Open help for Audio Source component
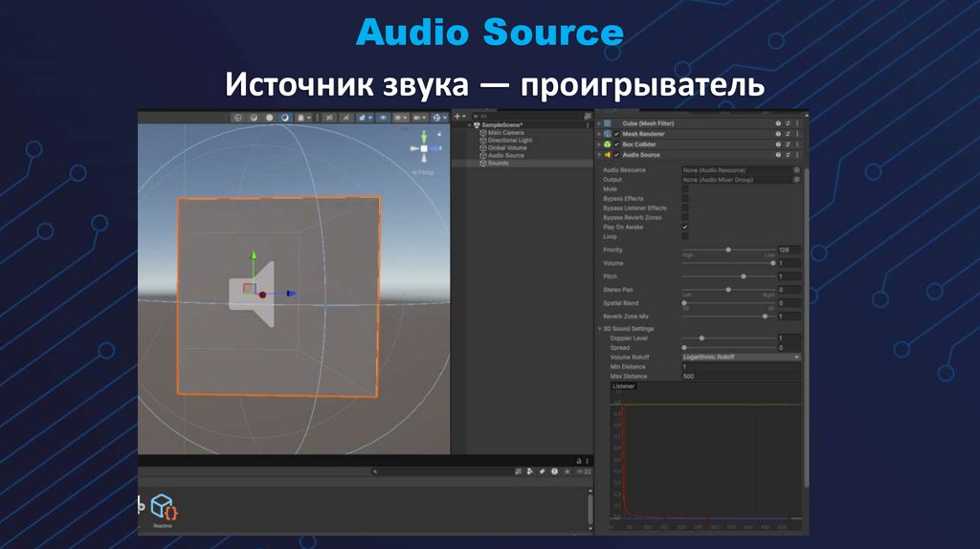Image resolution: width=980 pixels, height=549 pixels. [x=778, y=155]
